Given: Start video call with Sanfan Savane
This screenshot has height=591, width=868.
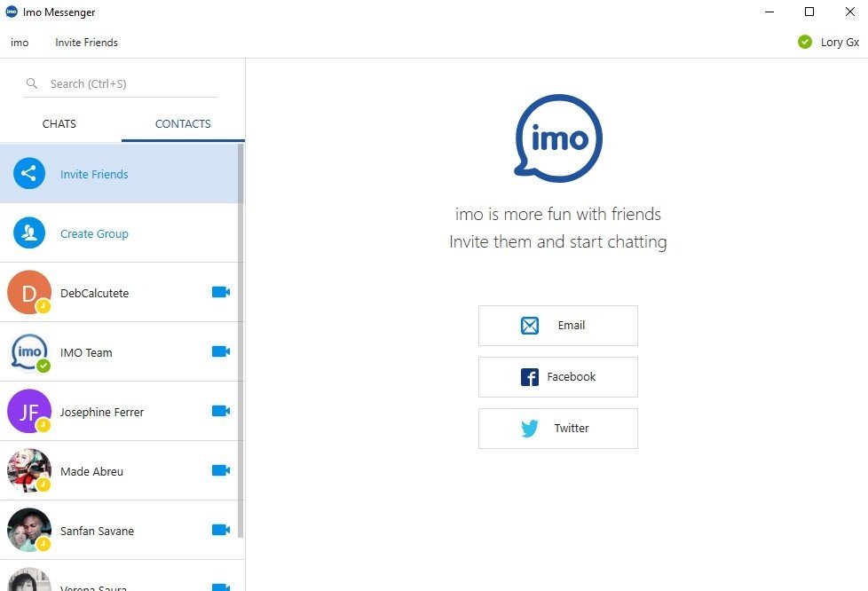Looking at the screenshot, I should (x=220, y=530).
